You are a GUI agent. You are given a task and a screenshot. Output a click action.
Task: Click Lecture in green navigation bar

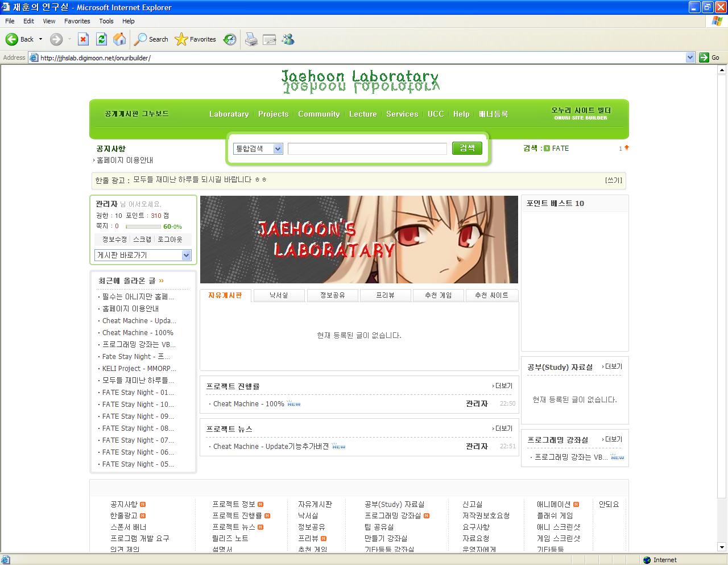tap(363, 114)
